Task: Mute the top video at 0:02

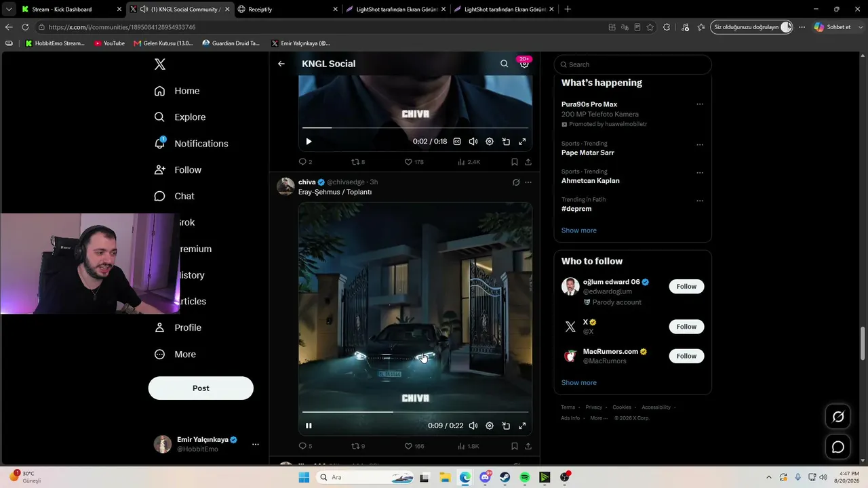Action: click(x=473, y=142)
